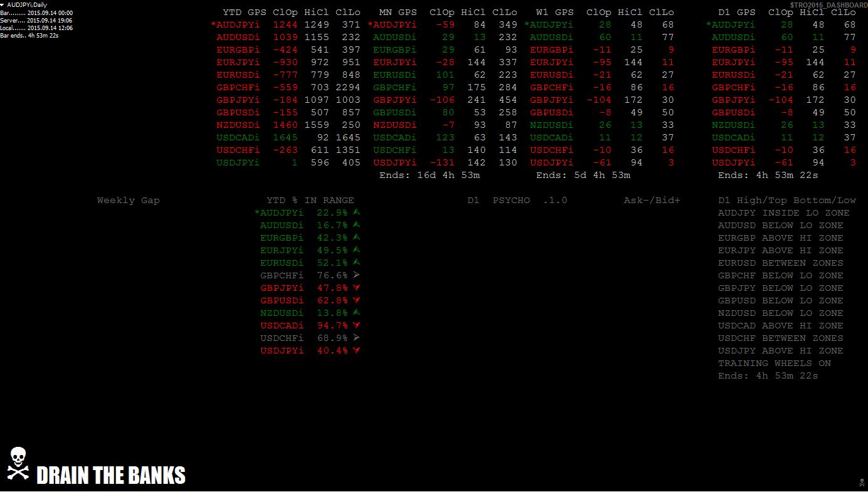The width and height of the screenshot is (868, 492).
Task: Click the -930 YTD value for EURJPYi
Action: click(285, 63)
